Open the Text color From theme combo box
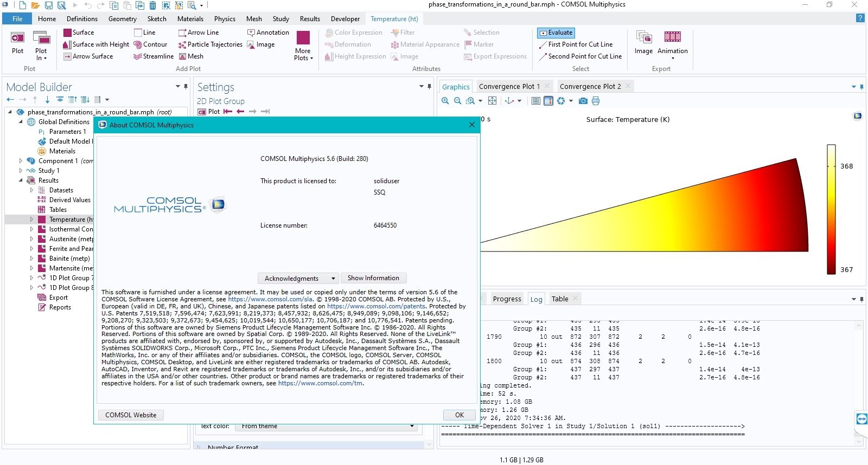The height and width of the screenshot is (465, 868). coord(327,427)
